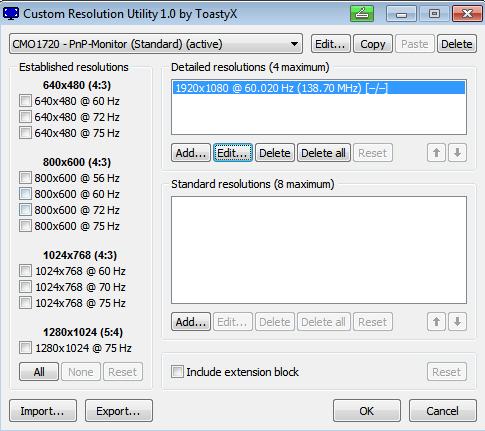Click the Edit... button under Standard resolutions
The image size is (485, 431).
point(233,322)
